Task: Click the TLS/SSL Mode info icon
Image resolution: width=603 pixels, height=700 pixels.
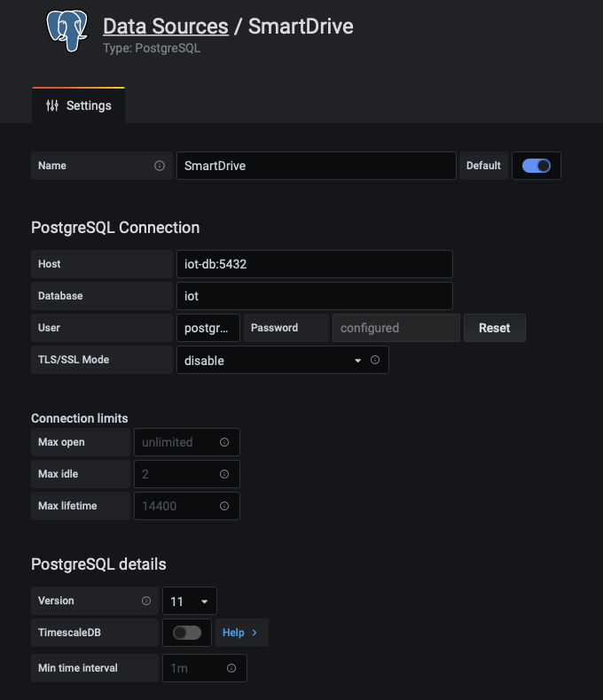Action: point(375,360)
